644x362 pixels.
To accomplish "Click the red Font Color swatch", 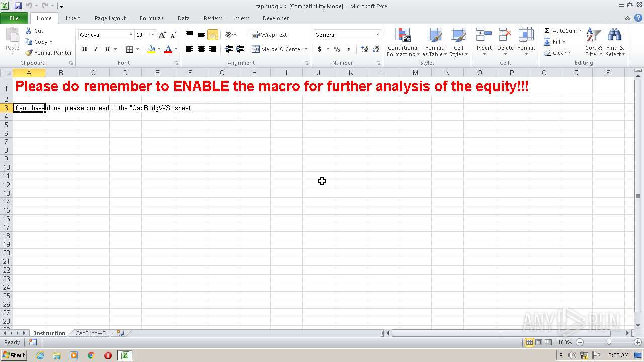I will pyautogui.click(x=168, y=49).
